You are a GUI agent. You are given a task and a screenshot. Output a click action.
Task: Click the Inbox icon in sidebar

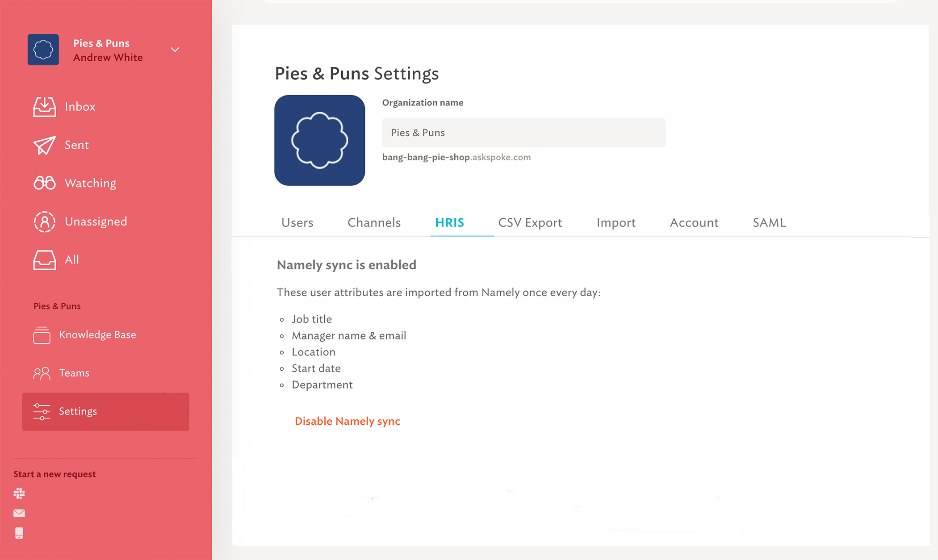tap(44, 106)
